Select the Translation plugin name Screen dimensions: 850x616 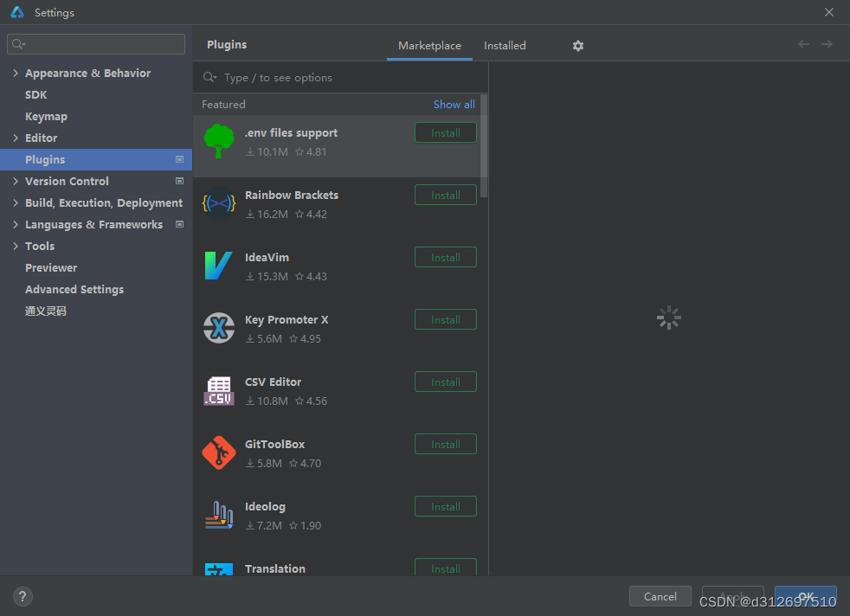(275, 569)
